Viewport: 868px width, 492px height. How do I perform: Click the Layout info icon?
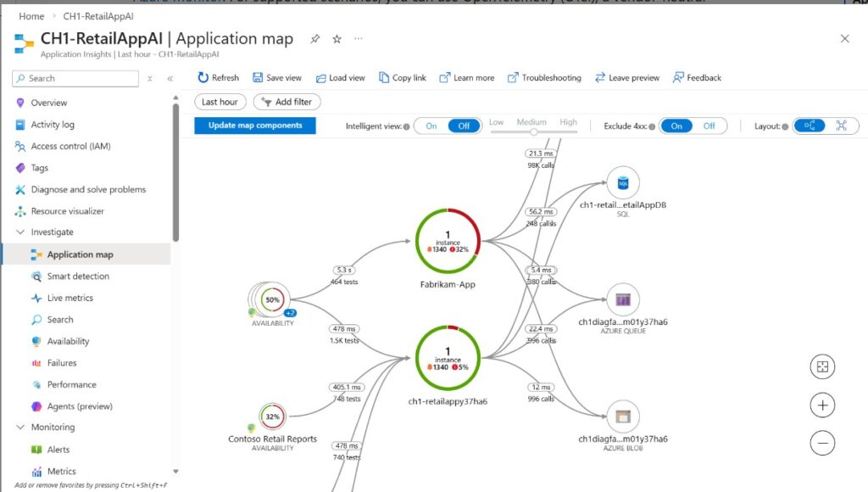pos(785,126)
